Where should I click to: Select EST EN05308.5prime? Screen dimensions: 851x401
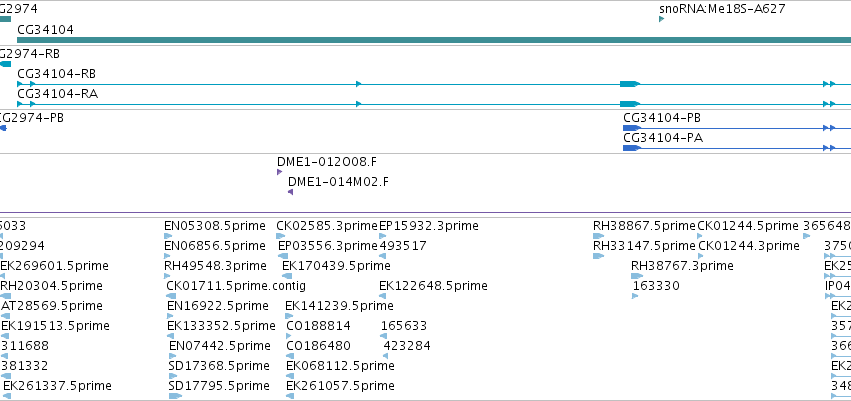pos(215,226)
